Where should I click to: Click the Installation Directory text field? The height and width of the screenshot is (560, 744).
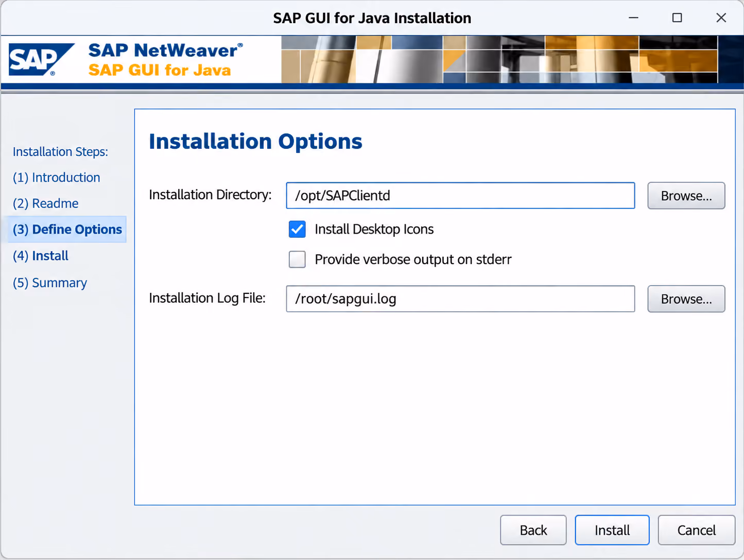(460, 196)
